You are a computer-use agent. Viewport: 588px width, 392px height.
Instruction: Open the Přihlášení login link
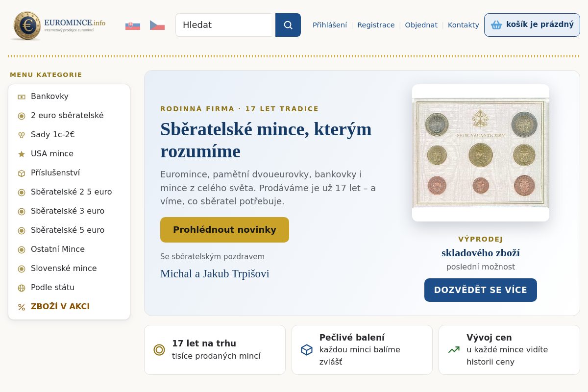click(330, 25)
